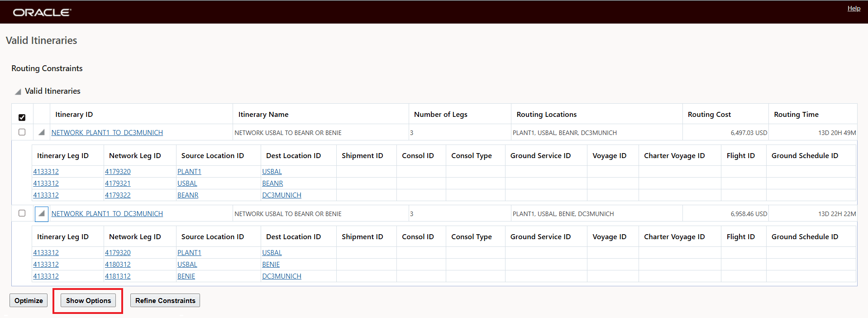Open the BEANR destination location link

point(272,183)
